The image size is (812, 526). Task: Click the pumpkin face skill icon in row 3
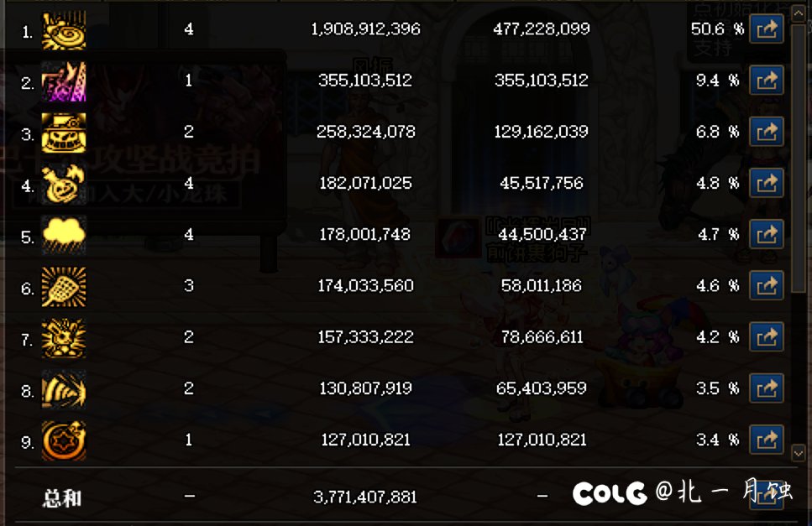(64, 133)
